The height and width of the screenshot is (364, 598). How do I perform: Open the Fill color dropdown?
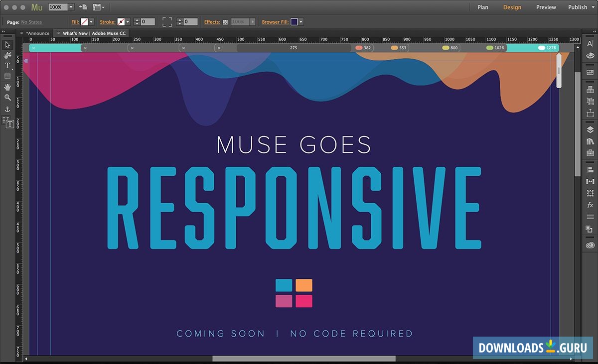pyautogui.click(x=90, y=21)
